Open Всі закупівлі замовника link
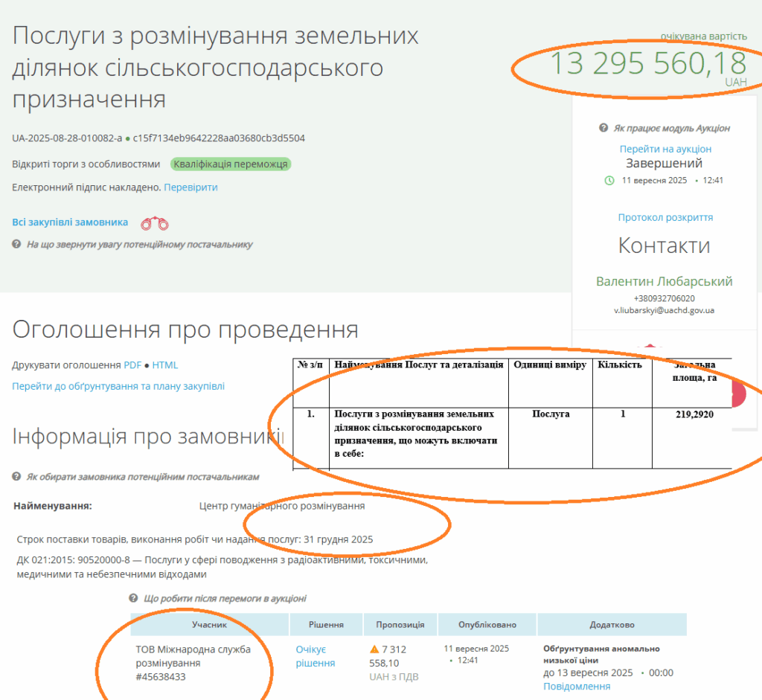The height and width of the screenshot is (700, 762). [70, 222]
